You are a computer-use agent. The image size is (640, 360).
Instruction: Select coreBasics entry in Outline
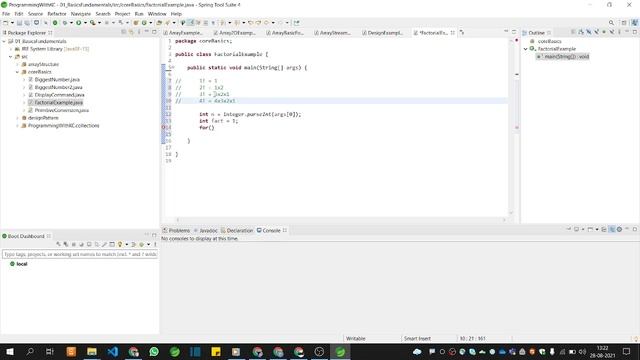point(549,41)
